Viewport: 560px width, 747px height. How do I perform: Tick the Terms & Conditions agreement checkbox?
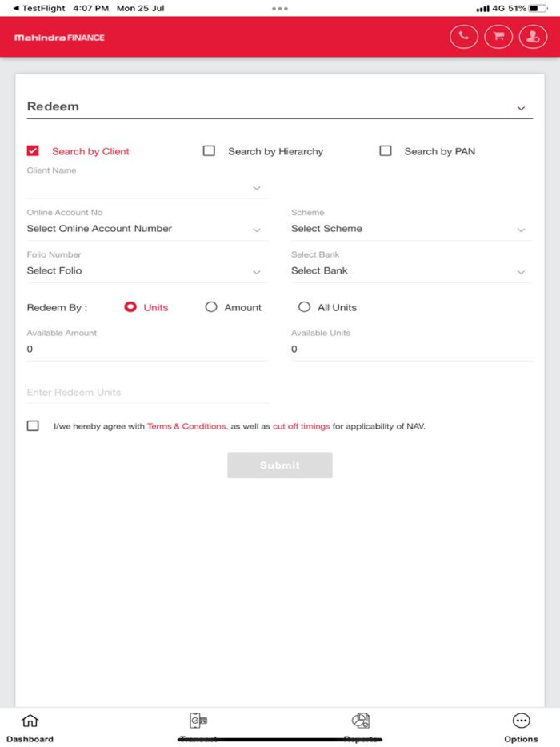pyautogui.click(x=33, y=425)
